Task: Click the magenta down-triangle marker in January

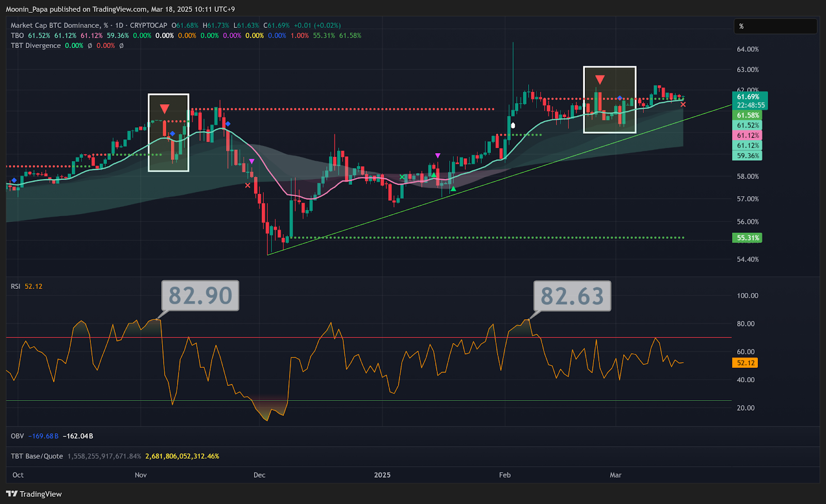Action: 438,155
